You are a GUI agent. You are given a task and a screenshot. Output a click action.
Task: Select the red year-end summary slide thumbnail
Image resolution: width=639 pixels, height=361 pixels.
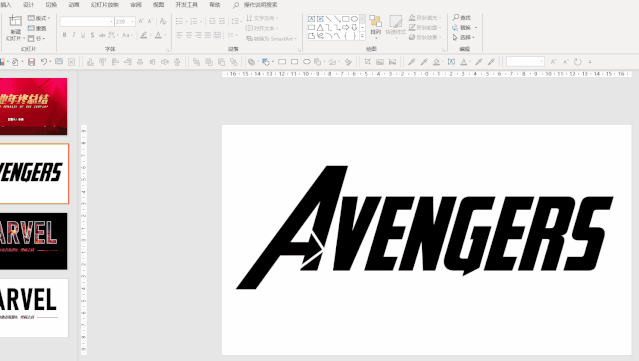click(33, 106)
